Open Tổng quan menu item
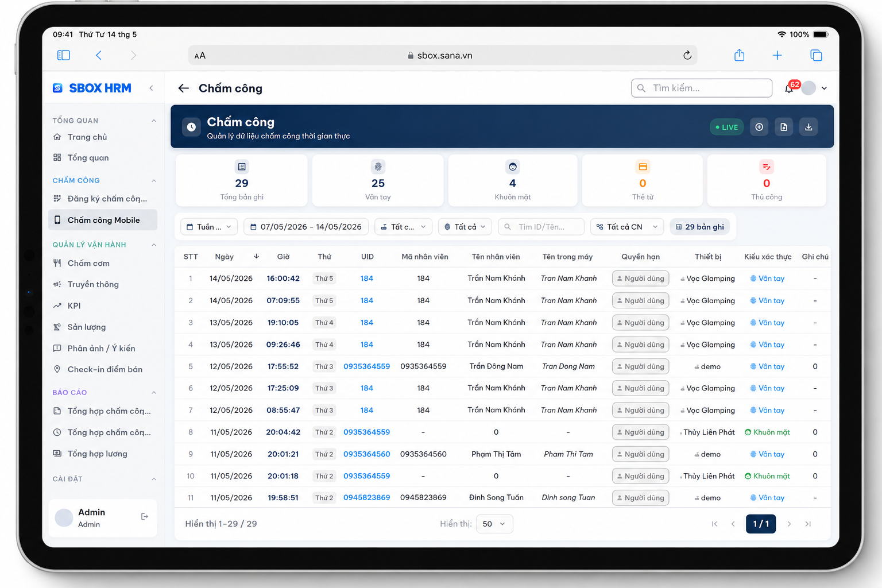The width and height of the screenshot is (882, 588). click(x=103, y=157)
